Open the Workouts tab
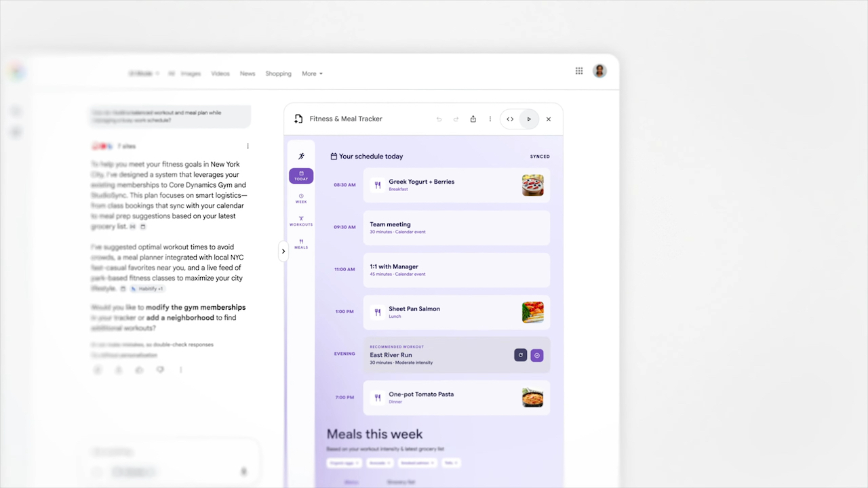 pyautogui.click(x=301, y=221)
